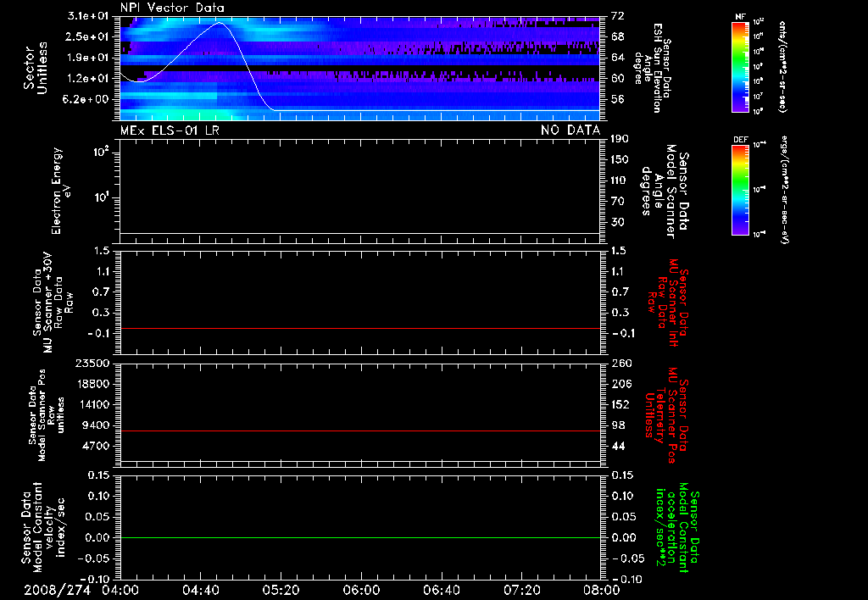This screenshot has height=600, width=868.
Task: Click the left 0.15 velocity tick label
Action: [x=98, y=475]
